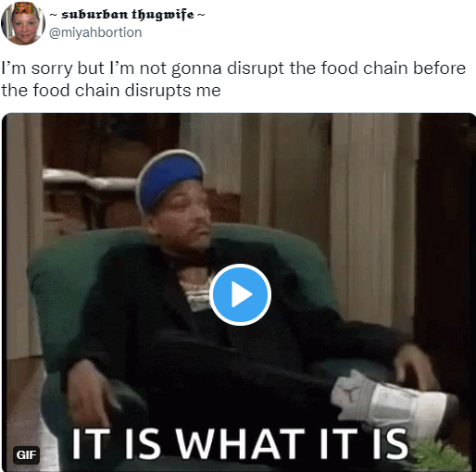Click the word "disrupt" in first line
The width and height of the screenshot is (476, 472).
tap(256, 68)
